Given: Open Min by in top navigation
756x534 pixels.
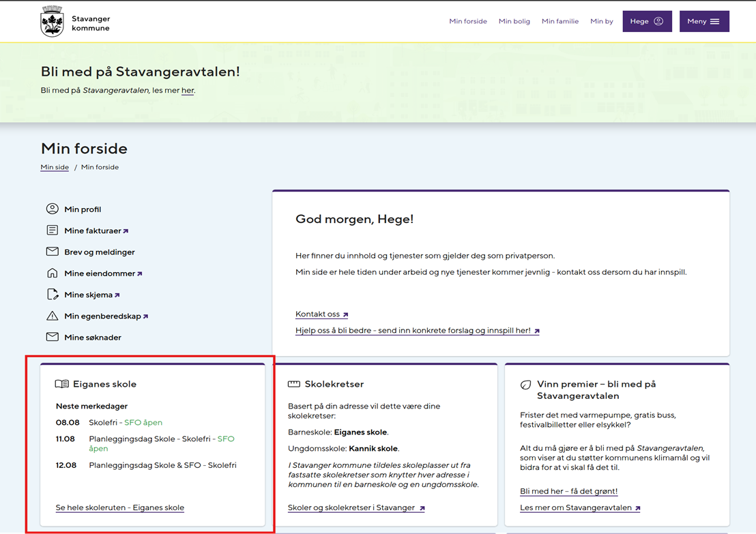Looking at the screenshot, I should point(601,21).
